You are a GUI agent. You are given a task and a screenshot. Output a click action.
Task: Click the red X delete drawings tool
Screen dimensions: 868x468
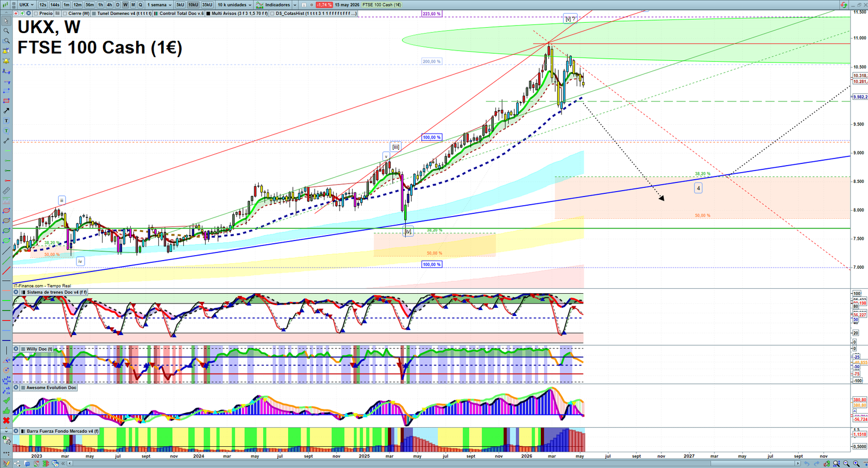7,421
